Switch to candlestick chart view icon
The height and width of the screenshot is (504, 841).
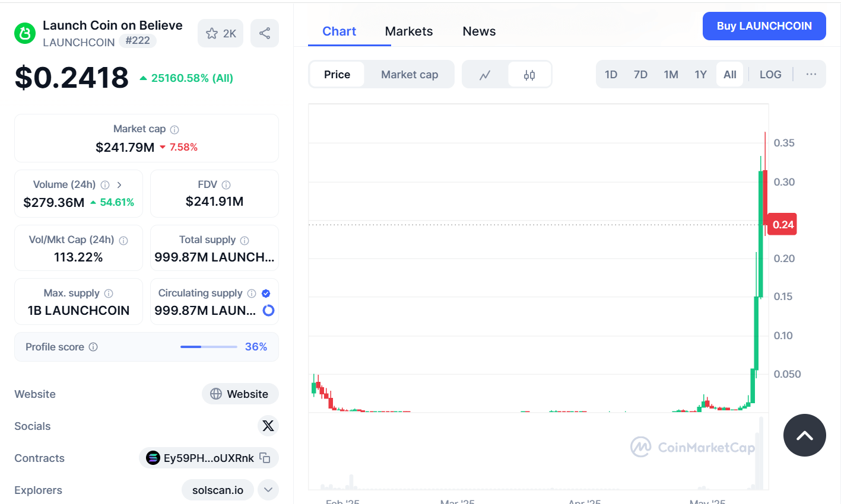(x=529, y=75)
